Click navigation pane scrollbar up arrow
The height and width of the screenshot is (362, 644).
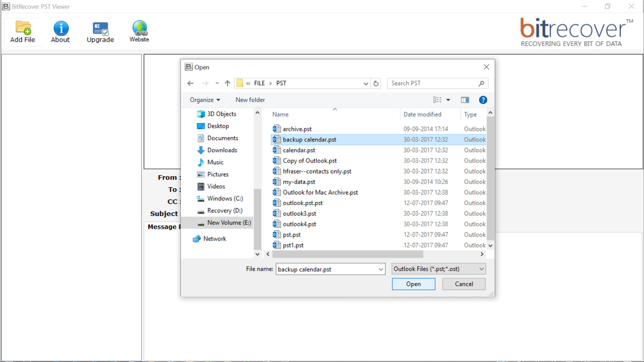pos(257,113)
